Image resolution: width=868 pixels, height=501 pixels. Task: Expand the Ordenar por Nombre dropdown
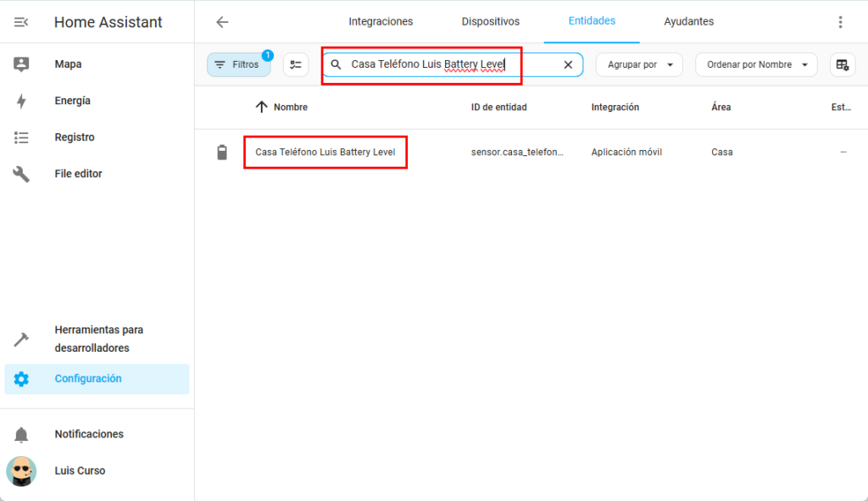click(x=755, y=64)
